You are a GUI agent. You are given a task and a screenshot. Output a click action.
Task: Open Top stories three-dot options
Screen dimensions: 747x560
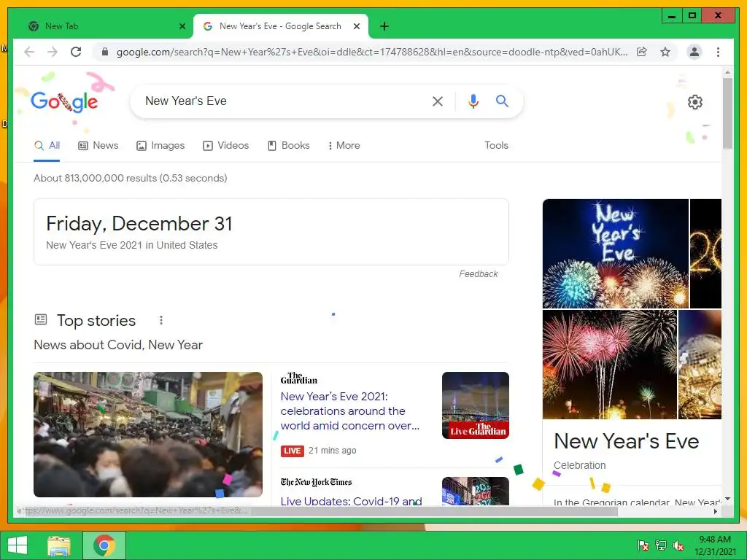point(161,321)
